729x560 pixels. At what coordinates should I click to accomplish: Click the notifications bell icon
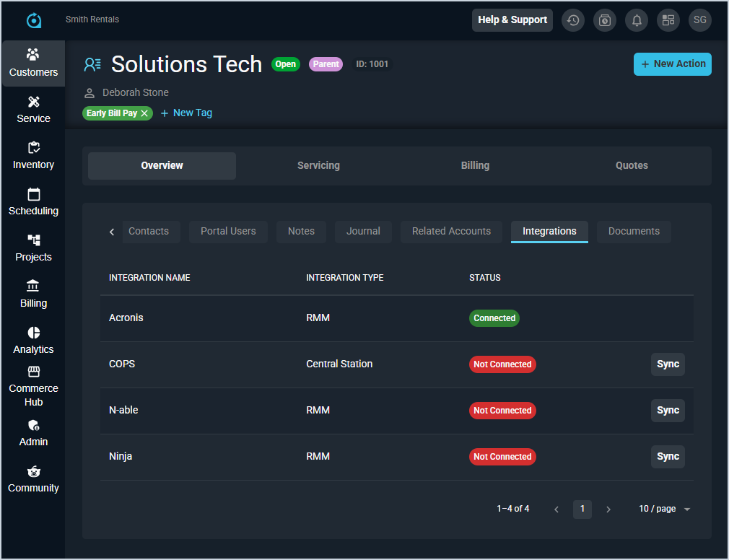coord(637,20)
